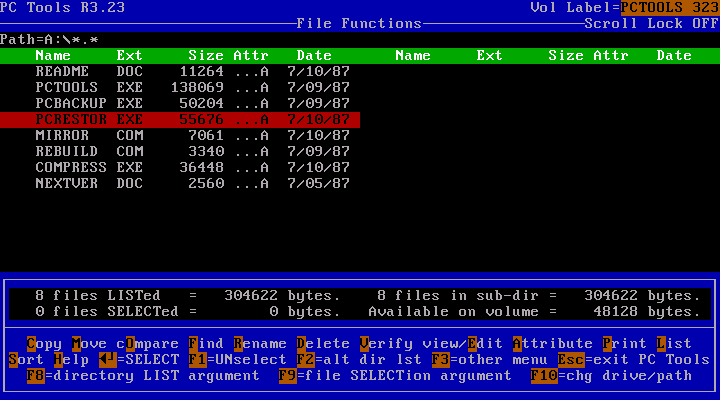The width and height of the screenshot is (720, 400).
Task: Click F2=alt dir lst key hint
Action: 359,360
